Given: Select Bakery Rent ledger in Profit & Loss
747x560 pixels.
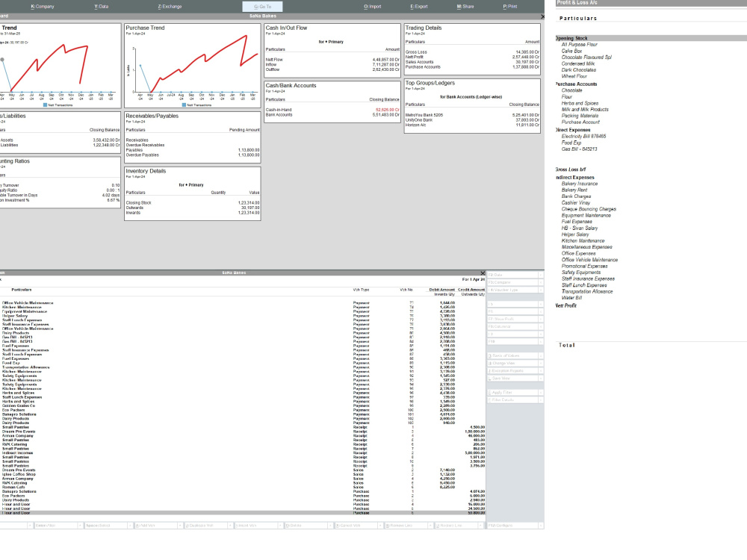Looking at the screenshot, I should point(574,190).
